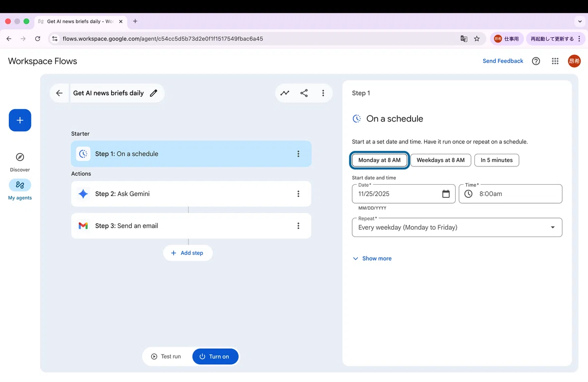Open the Google account avatar

pos(574,61)
